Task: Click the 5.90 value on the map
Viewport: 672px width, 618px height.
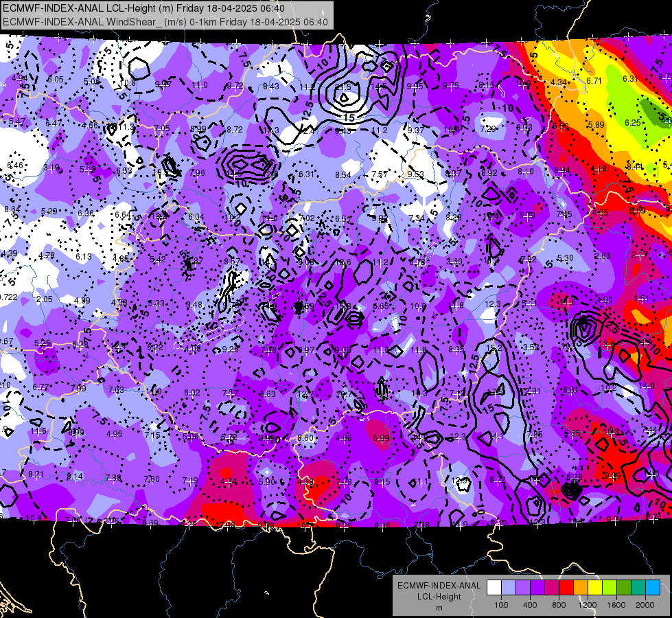Action: pos(267,482)
